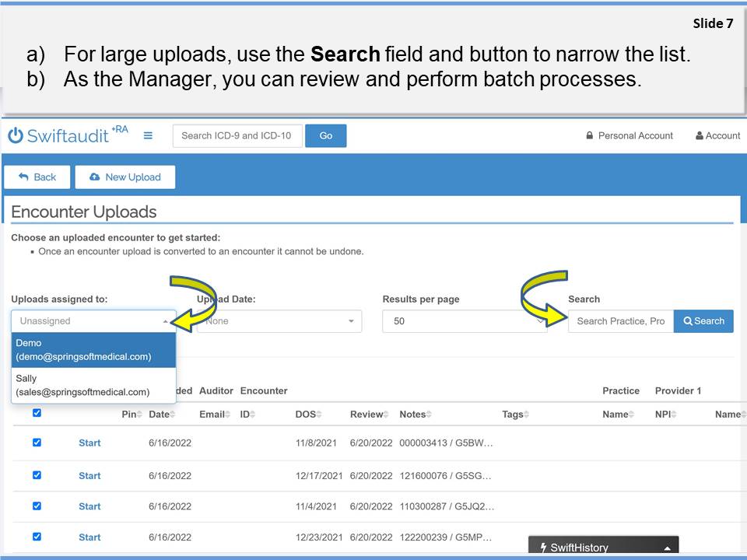Open the Uploads assigned to dropdown
The height and width of the screenshot is (560, 747).
(93, 321)
